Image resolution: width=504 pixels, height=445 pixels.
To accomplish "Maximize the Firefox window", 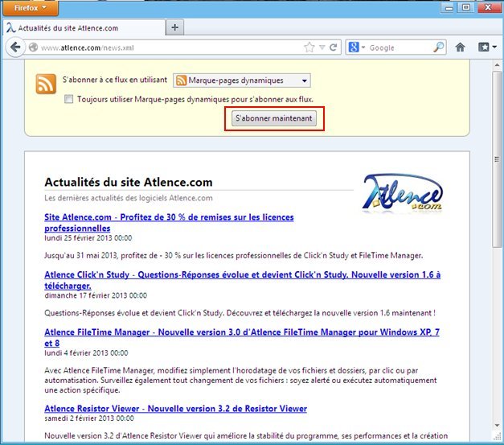I will coord(466,7).
